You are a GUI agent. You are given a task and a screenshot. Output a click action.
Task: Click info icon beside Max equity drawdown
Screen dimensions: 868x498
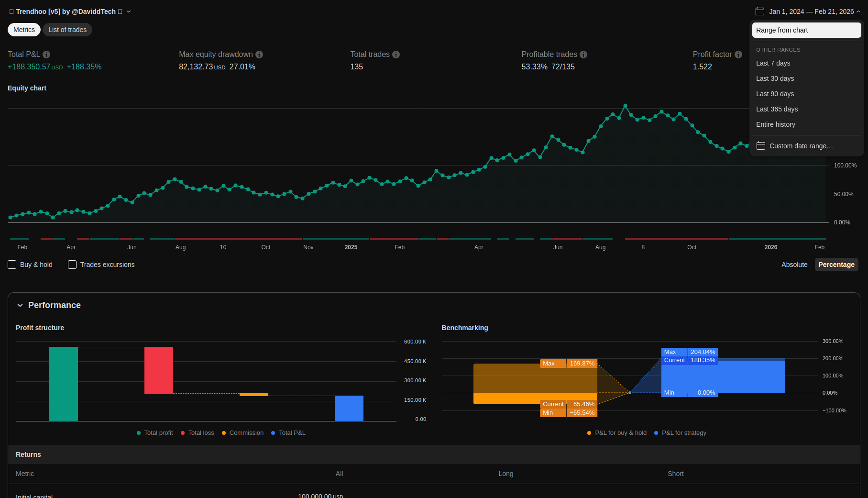259,55
